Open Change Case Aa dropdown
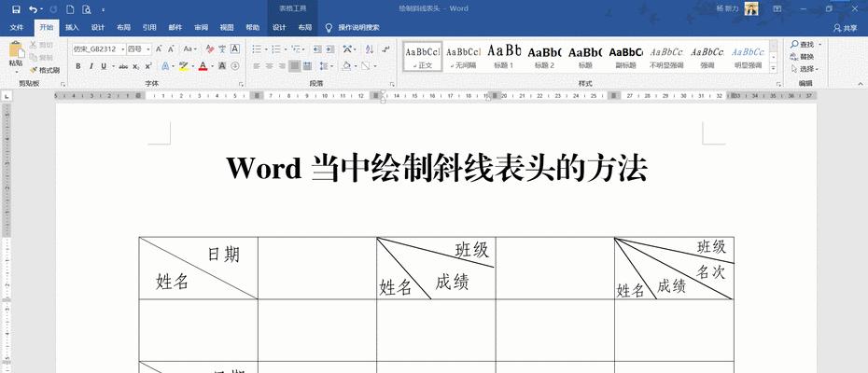868x373 pixels. point(189,49)
